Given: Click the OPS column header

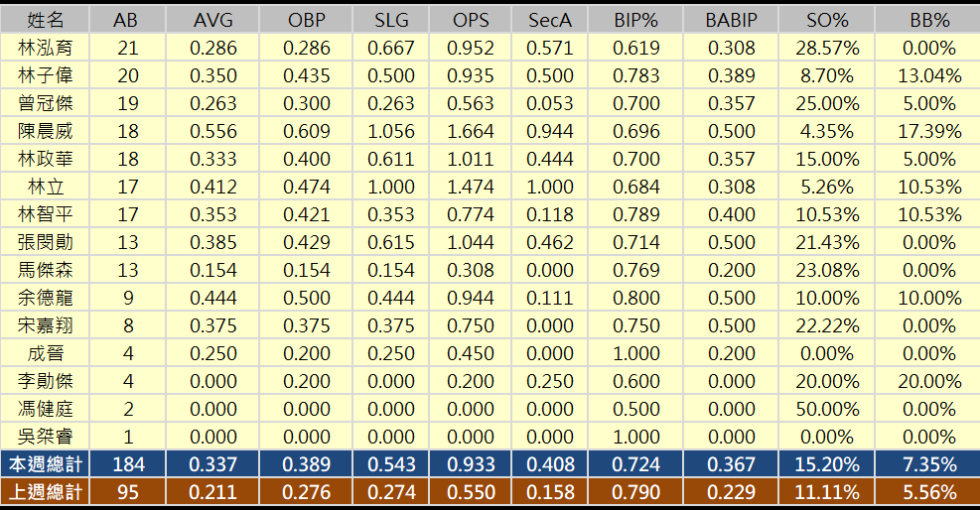Looking at the screenshot, I should pyautogui.click(x=471, y=20).
